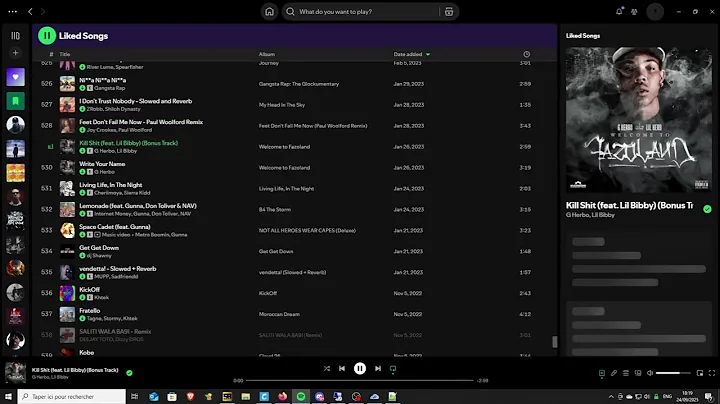Open the Spotify icon in the taskbar

[301, 396]
